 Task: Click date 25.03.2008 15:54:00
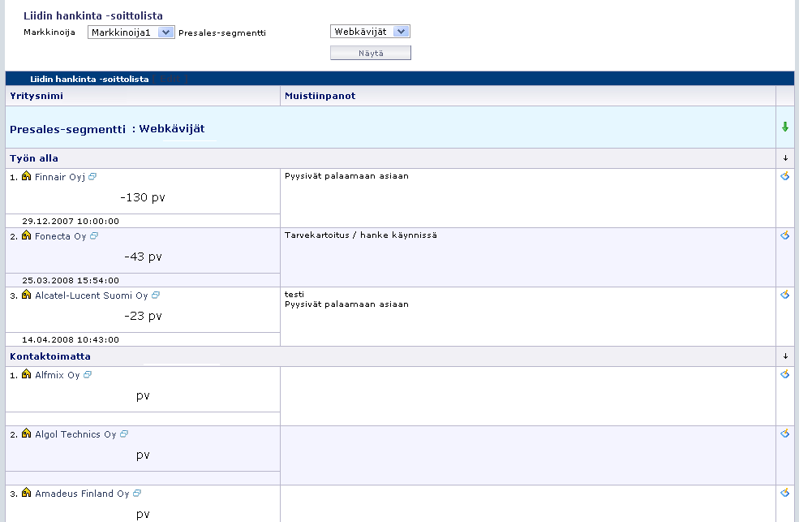click(x=71, y=280)
